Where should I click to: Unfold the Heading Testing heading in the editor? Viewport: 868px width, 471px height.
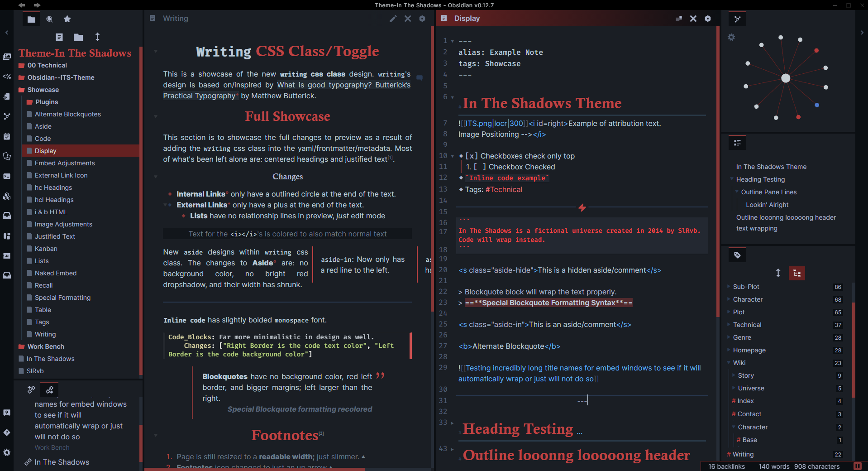(x=452, y=423)
